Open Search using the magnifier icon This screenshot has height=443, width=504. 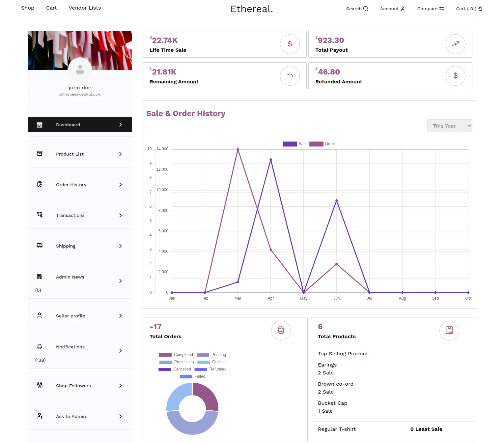(365, 9)
